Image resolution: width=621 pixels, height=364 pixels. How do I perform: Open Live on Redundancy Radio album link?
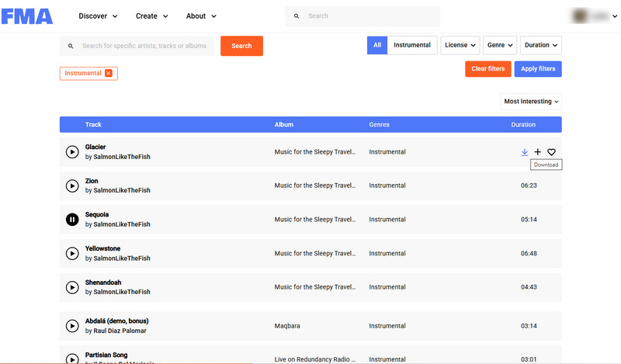[315, 359]
